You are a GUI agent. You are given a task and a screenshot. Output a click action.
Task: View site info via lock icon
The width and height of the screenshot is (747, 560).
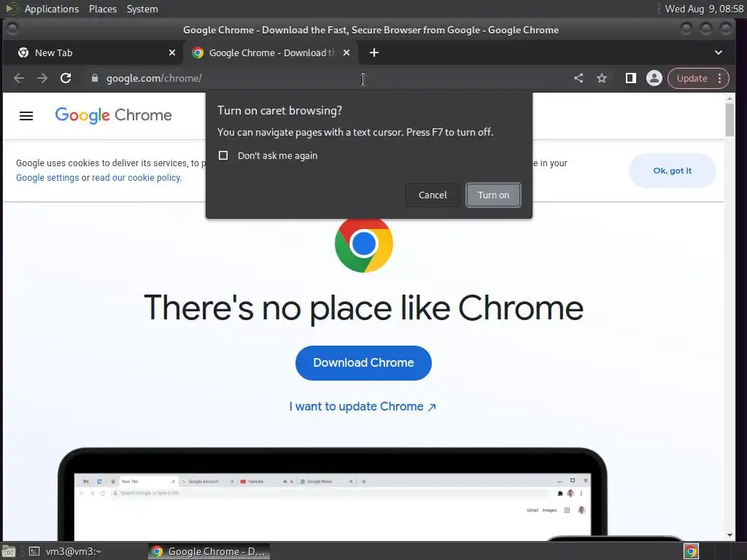(x=94, y=78)
